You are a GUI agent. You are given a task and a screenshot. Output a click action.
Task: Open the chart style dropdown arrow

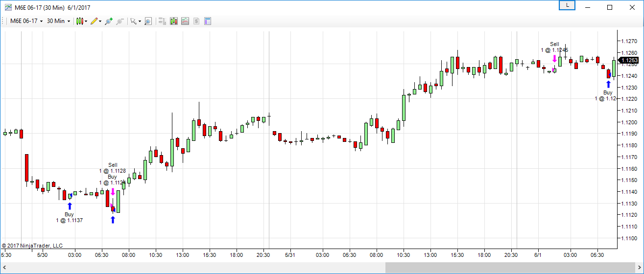[x=86, y=21]
